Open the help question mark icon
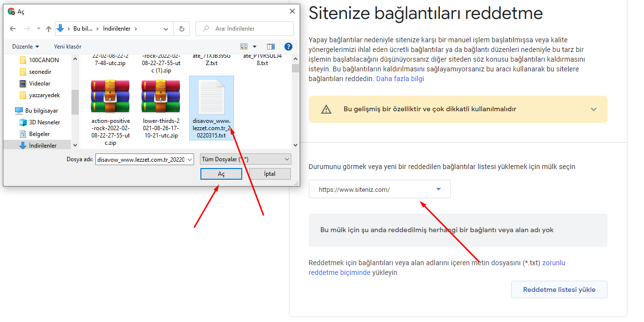Screen dimensions: 644x322 288,46
